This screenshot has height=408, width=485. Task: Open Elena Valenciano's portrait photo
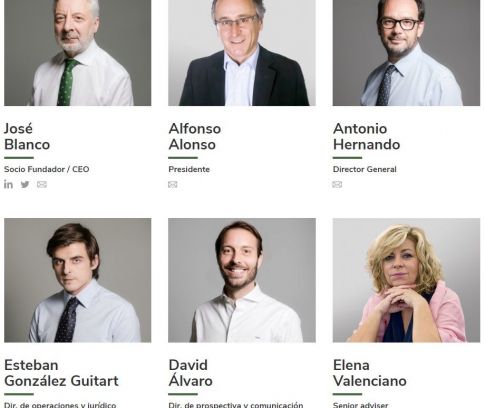point(406,280)
